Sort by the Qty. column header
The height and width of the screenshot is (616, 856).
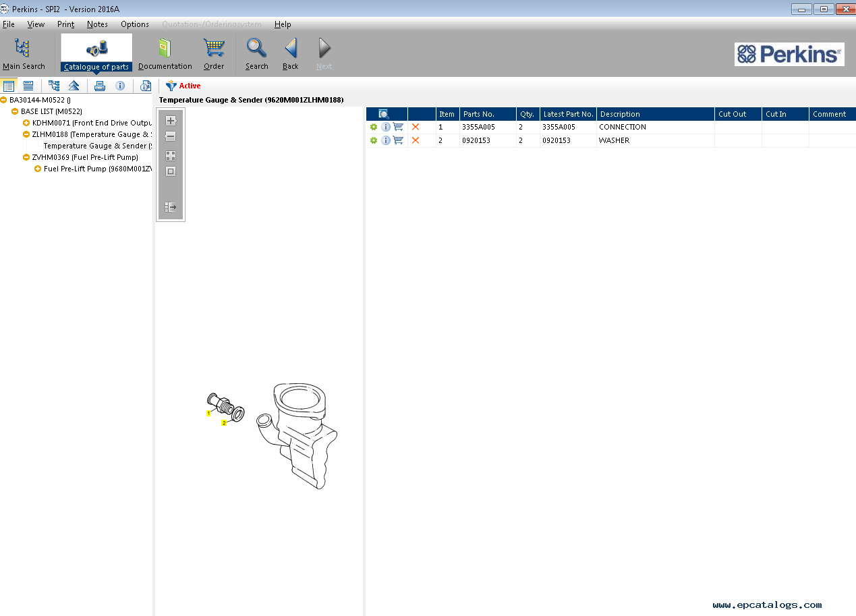point(527,114)
